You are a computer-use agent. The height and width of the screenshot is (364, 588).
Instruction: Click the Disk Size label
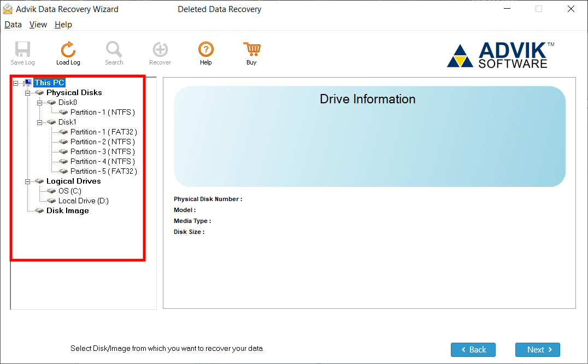(189, 232)
